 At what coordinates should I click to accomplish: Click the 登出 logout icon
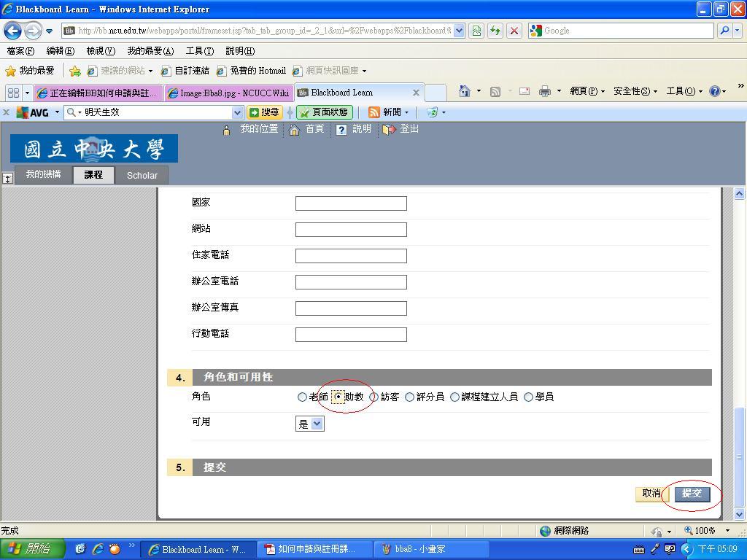(389, 129)
